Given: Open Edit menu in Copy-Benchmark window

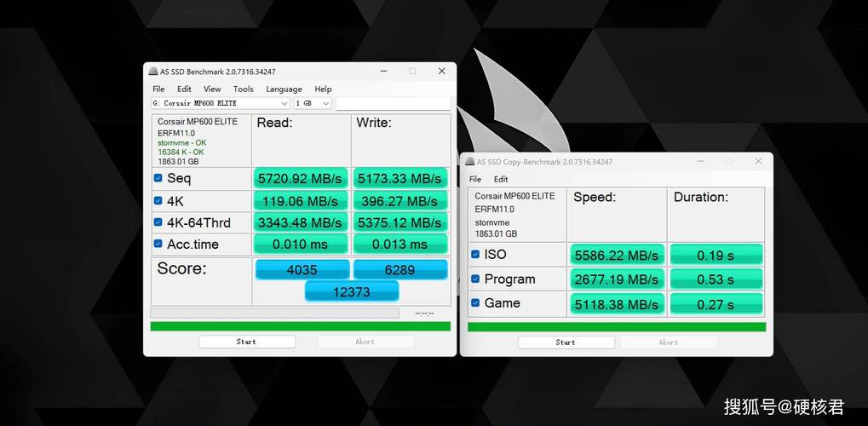Looking at the screenshot, I should (x=500, y=180).
